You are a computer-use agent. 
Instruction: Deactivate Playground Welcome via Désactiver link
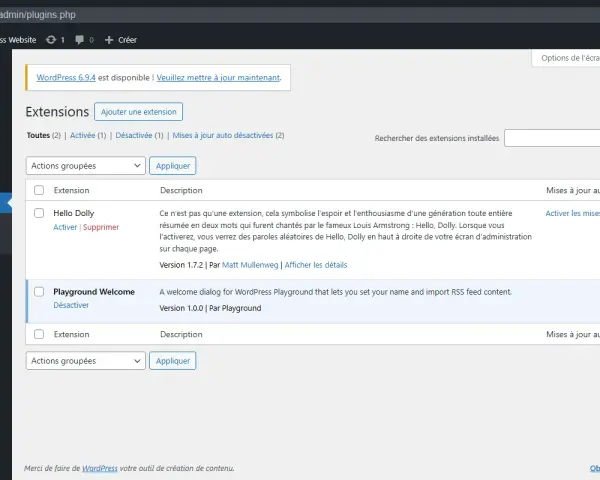tap(71, 305)
